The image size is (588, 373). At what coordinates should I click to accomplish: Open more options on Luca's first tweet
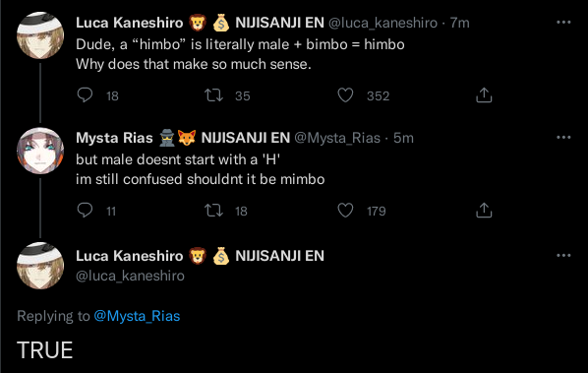[563, 23]
